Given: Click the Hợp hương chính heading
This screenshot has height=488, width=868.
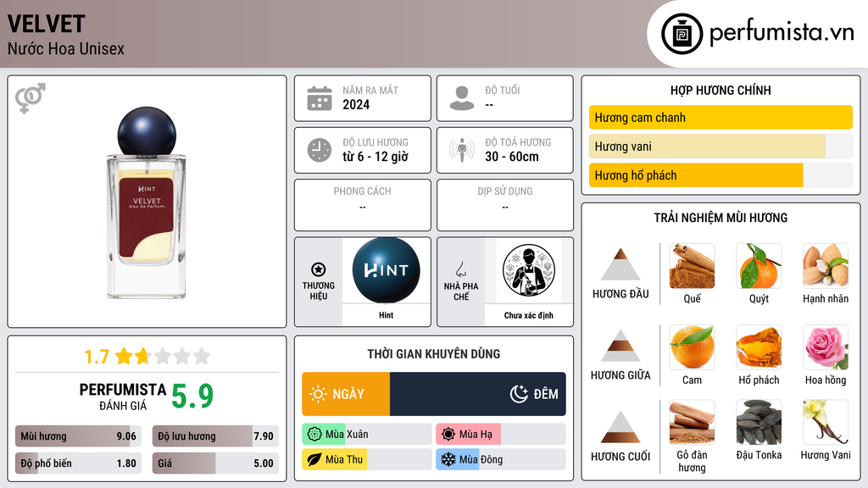Looking at the screenshot, I should (x=721, y=90).
